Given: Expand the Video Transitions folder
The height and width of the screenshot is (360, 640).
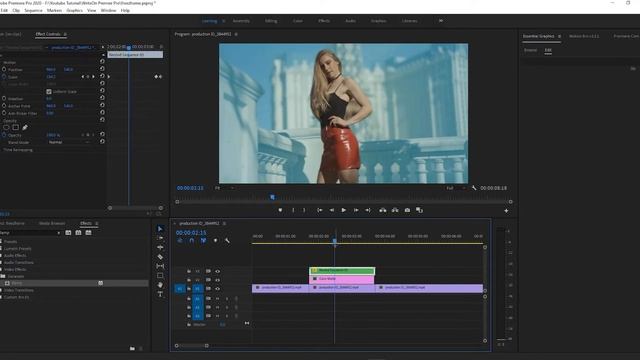Looking at the screenshot, I should [19, 290].
